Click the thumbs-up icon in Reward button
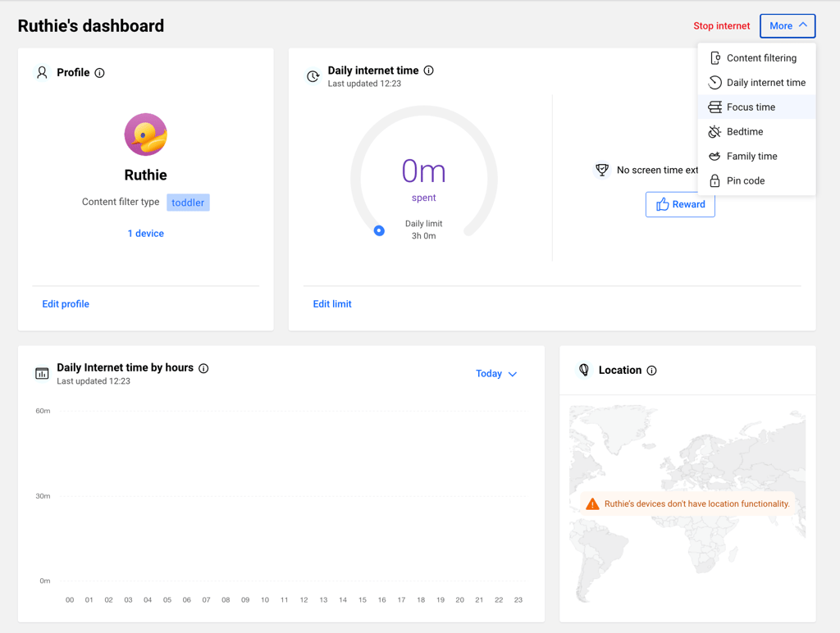This screenshot has width=840, height=633. (663, 204)
